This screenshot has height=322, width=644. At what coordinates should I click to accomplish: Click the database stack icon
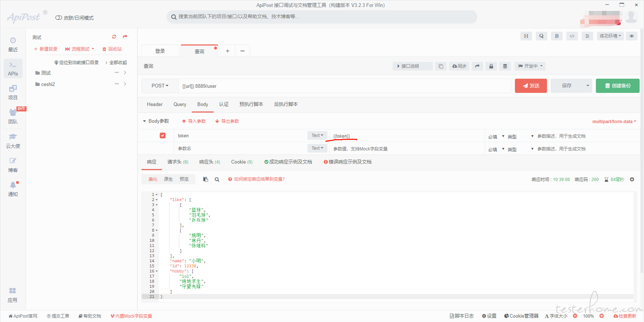click(505, 66)
